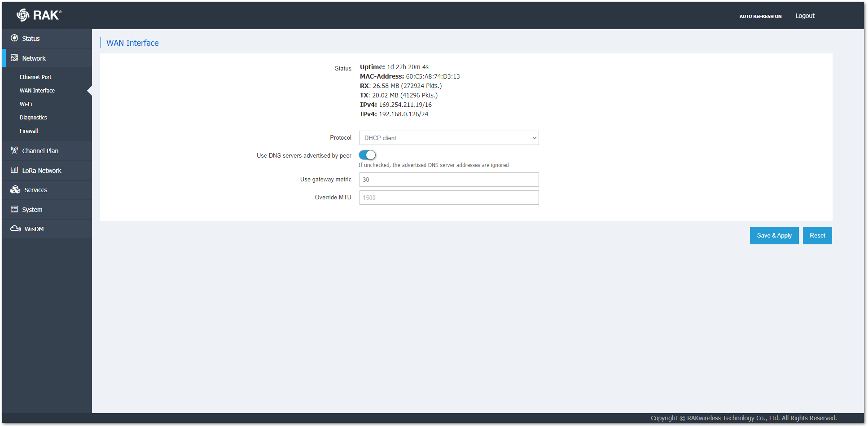Click the RX 26.58 MB status line

click(401, 86)
